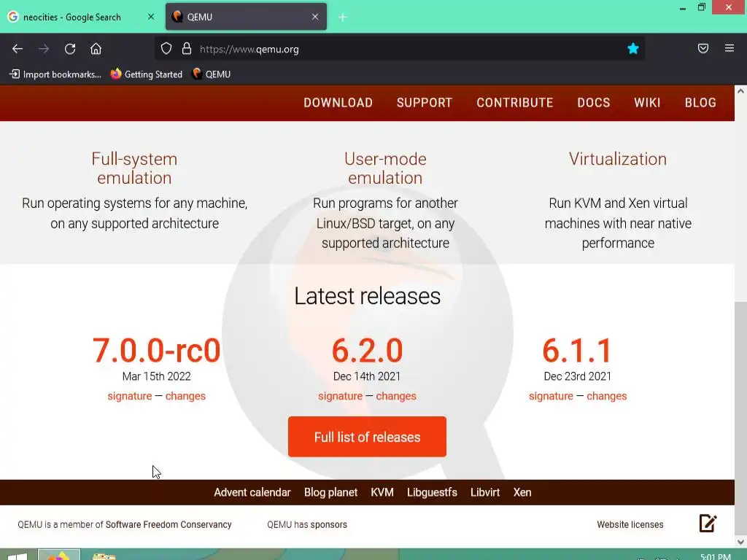Click the Dec 23rd 2021 date text

tap(577, 376)
